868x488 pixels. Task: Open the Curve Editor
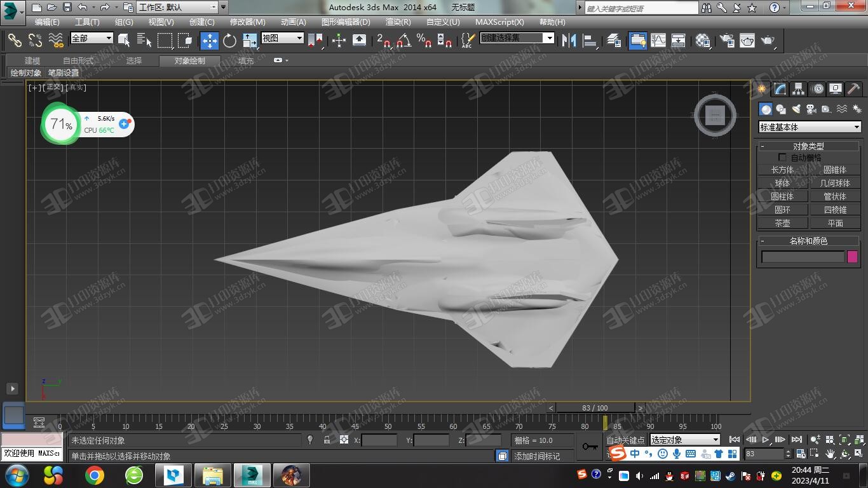pos(658,41)
